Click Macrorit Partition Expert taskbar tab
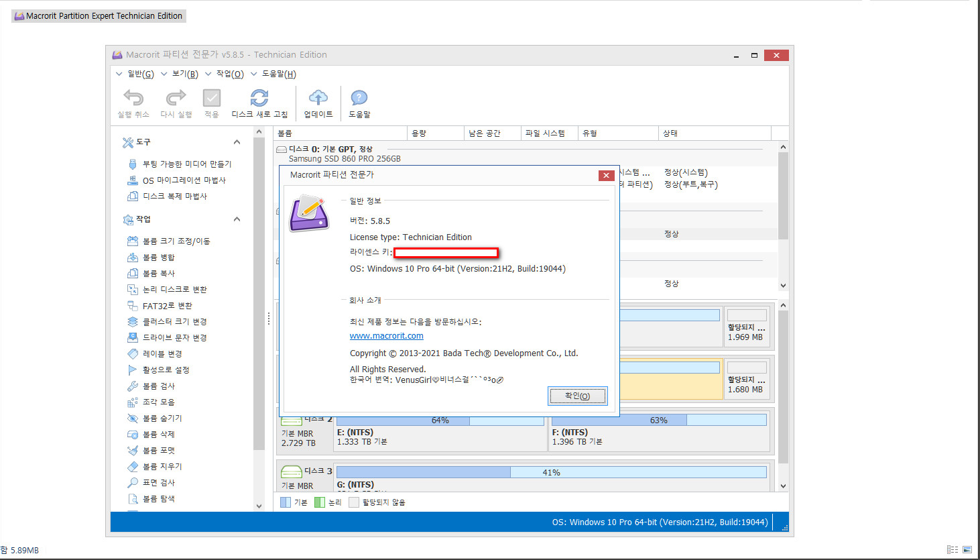This screenshot has width=980, height=560. click(99, 16)
